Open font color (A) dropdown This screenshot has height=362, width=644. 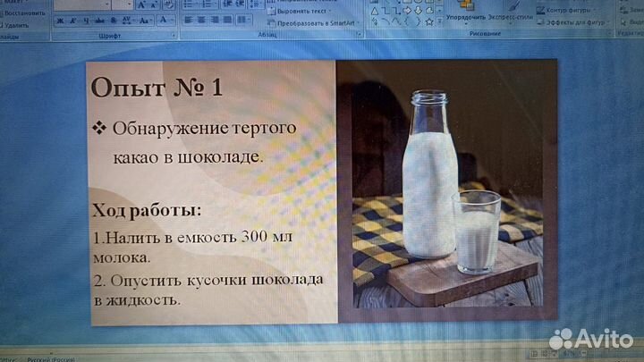(166, 20)
